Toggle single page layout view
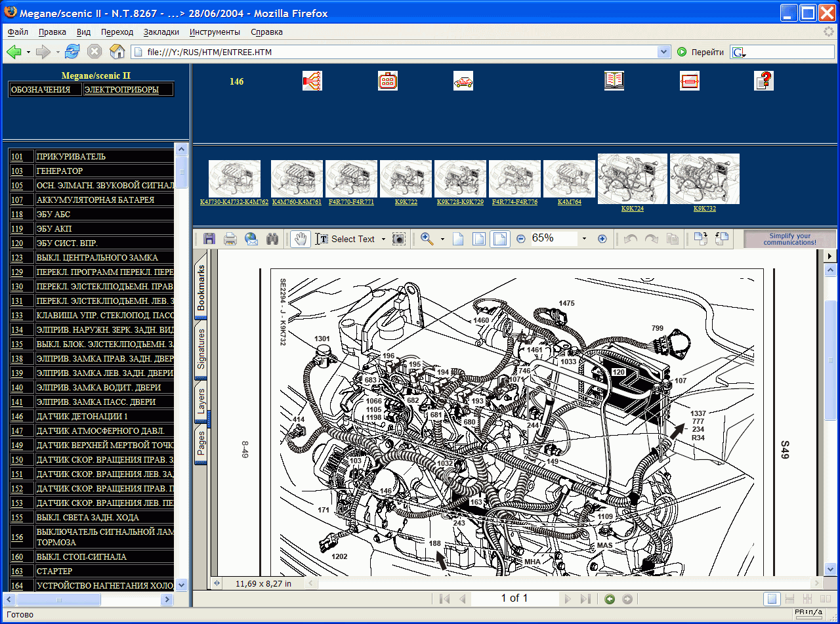The width and height of the screenshot is (840, 624). tap(772, 598)
